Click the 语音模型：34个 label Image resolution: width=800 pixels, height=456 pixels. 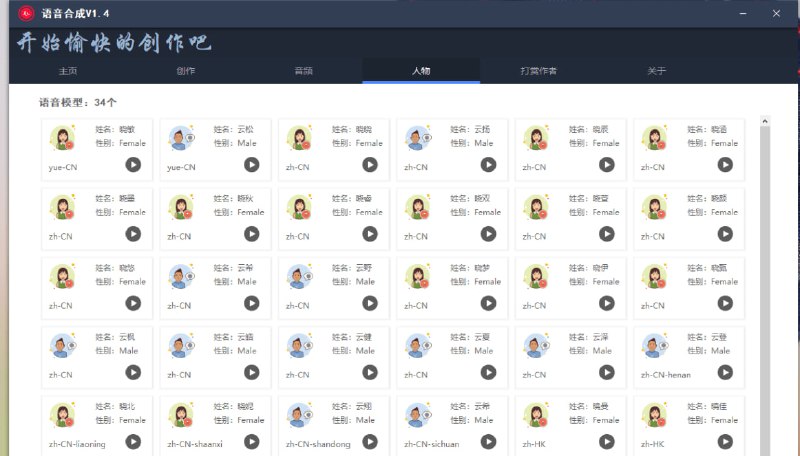click(x=78, y=103)
